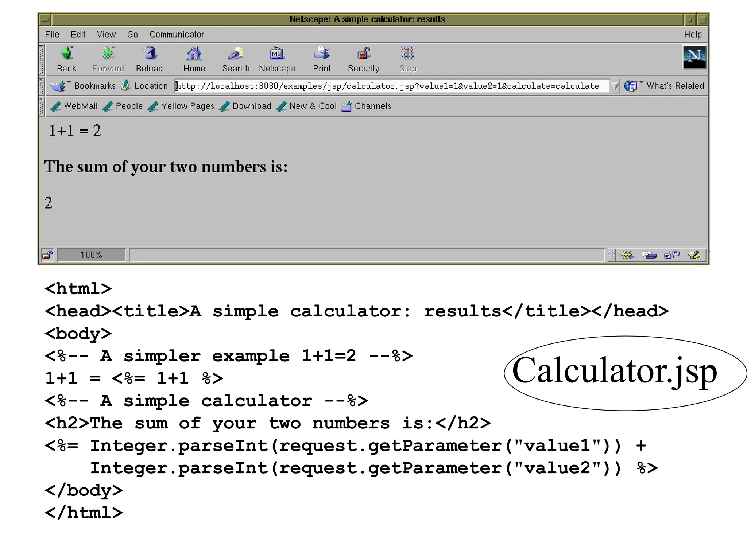
Task: Click the status bar security lock icon
Action: point(47,255)
